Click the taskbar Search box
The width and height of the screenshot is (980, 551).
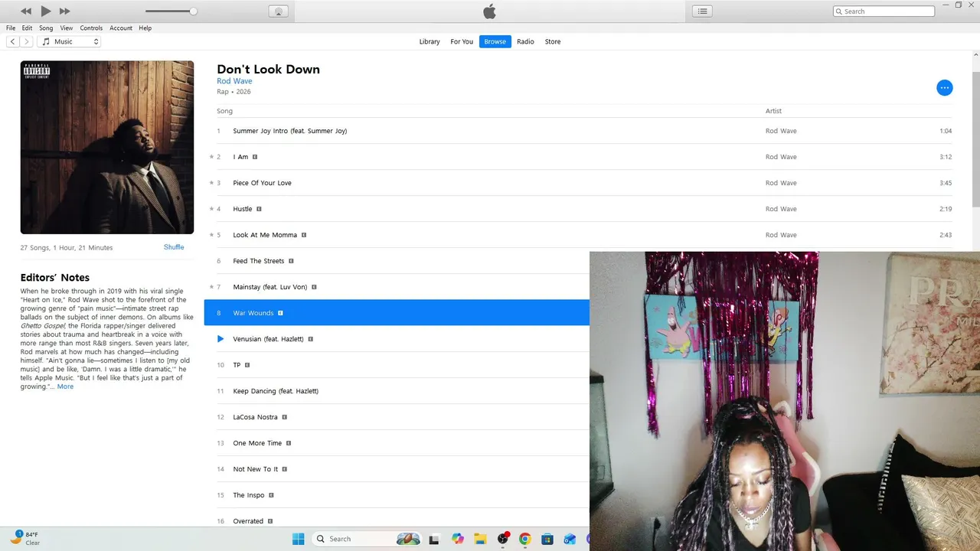[x=367, y=539]
